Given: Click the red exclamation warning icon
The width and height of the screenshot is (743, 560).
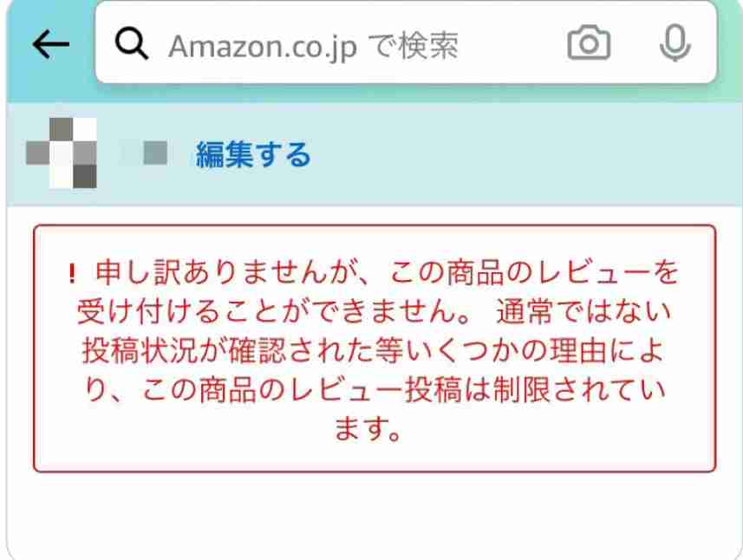Looking at the screenshot, I should [72, 274].
